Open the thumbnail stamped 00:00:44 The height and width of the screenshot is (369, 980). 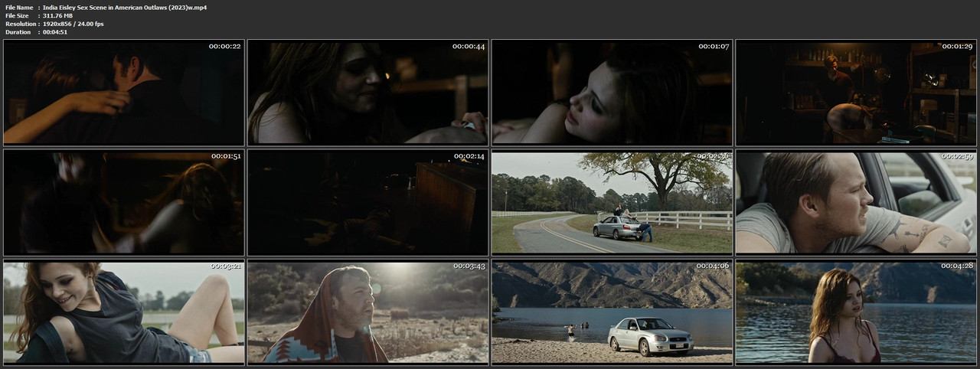(x=367, y=93)
